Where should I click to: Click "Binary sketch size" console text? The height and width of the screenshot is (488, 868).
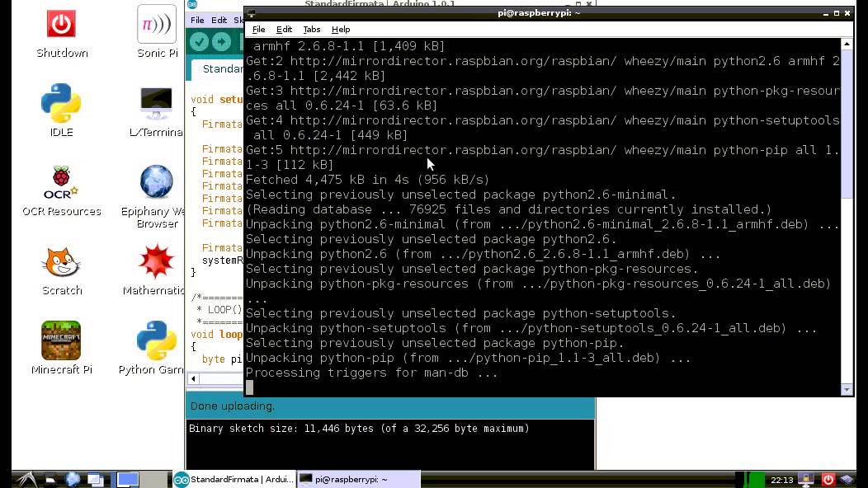pyautogui.click(x=359, y=429)
